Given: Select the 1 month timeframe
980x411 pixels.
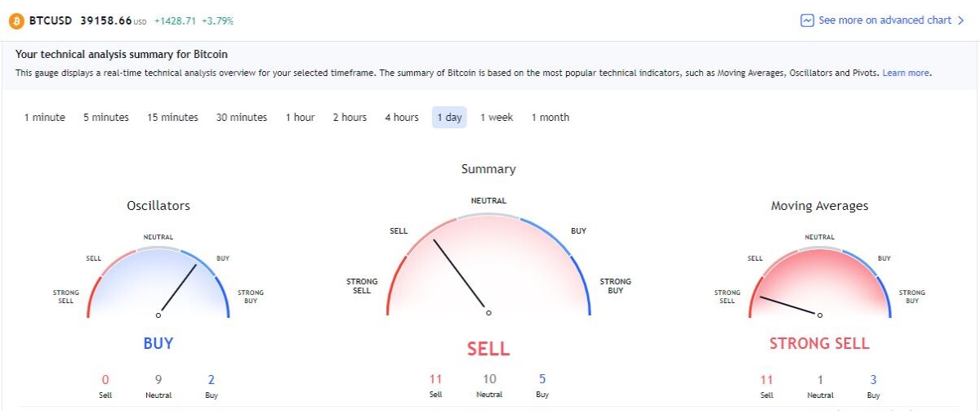Looking at the screenshot, I should click(x=550, y=118).
